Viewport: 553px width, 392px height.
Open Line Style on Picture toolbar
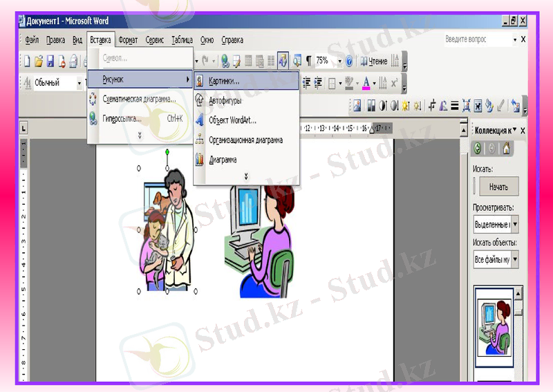(455, 106)
